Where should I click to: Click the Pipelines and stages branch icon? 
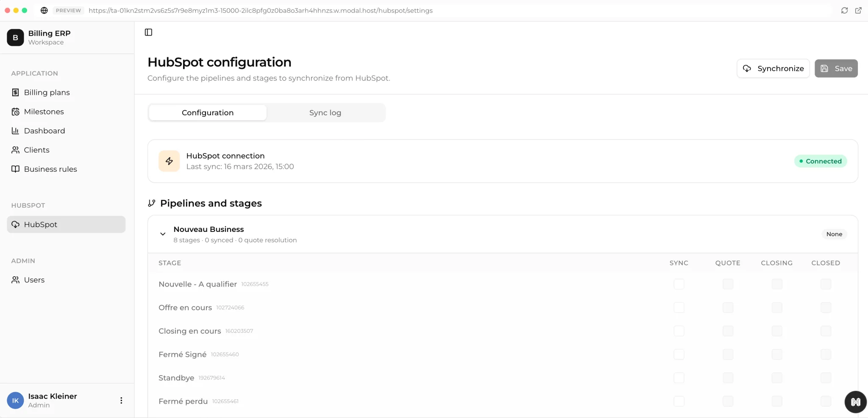click(152, 203)
